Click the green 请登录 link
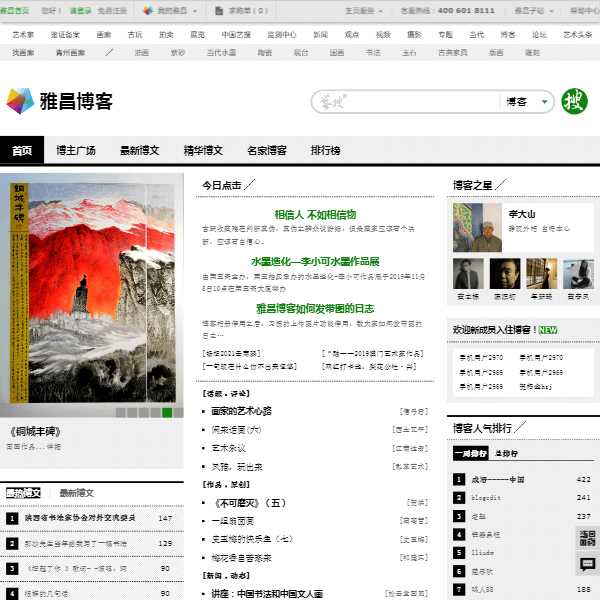Screen dimensions: 600x600 80,11
